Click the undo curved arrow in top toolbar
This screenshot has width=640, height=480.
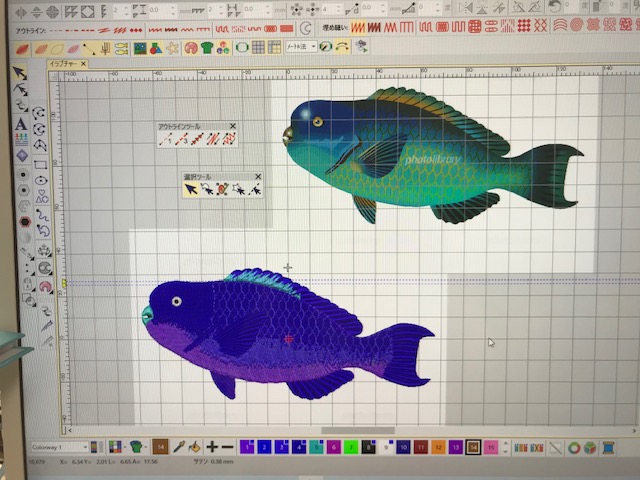tap(555, 7)
